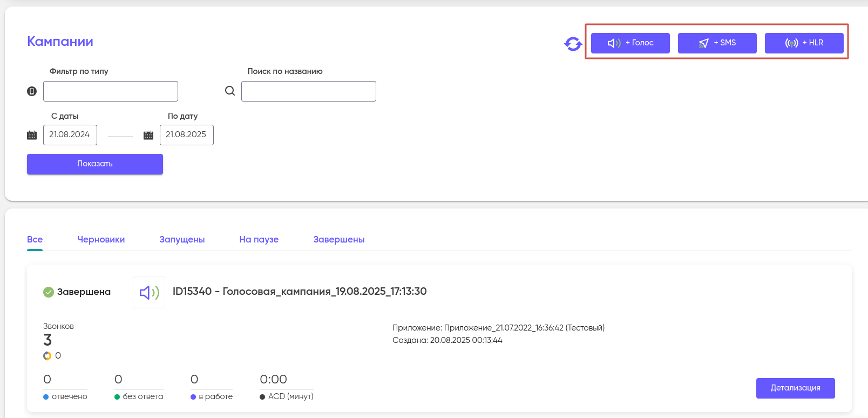Click the calendar icon beside По дату

(148, 135)
